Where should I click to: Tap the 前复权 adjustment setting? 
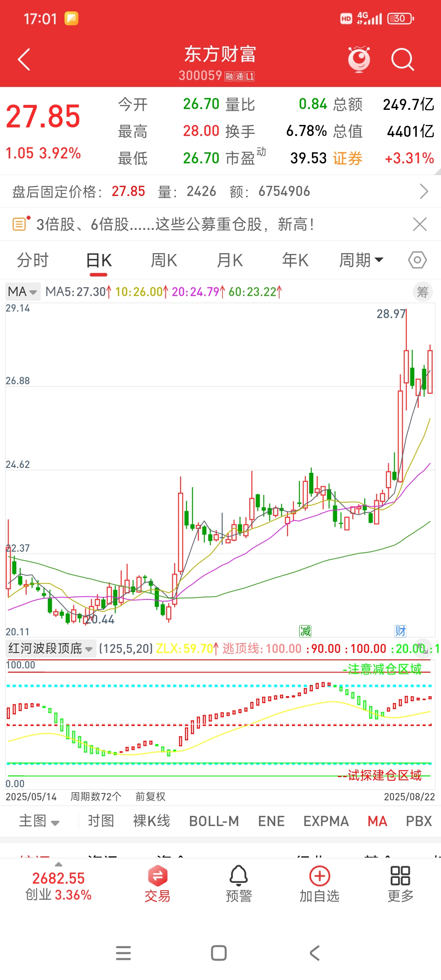click(150, 796)
